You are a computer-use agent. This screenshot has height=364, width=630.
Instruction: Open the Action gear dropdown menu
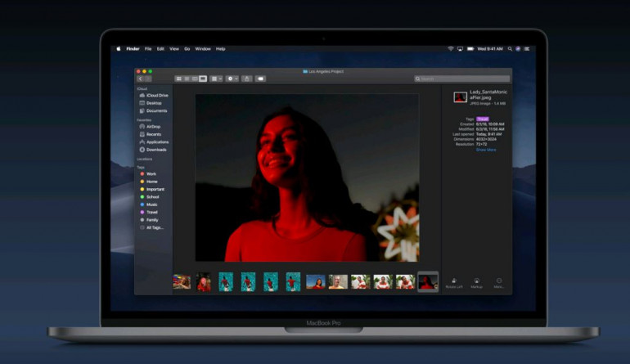pyautogui.click(x=232, y=79)
